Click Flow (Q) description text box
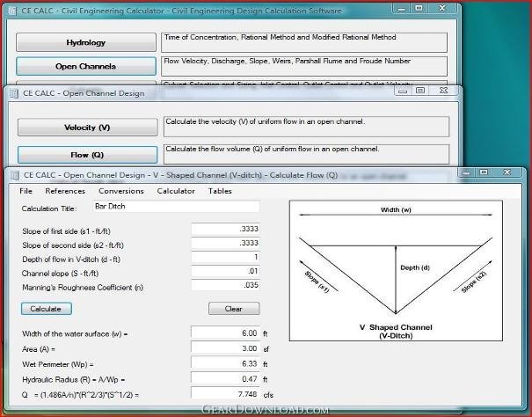Viewport: 532px width, 417px height. click(x=306, y=154)
